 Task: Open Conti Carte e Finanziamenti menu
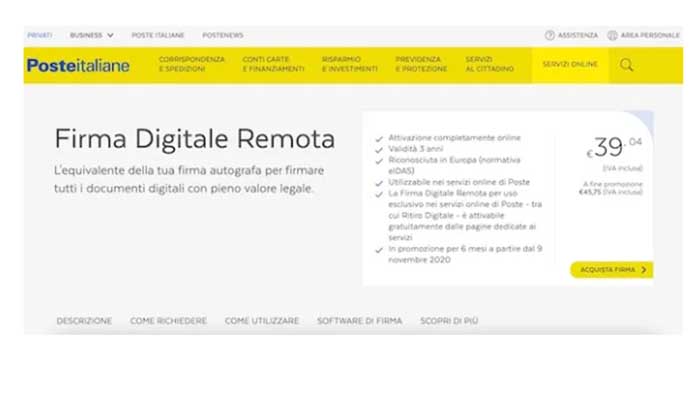pos(273,65)
